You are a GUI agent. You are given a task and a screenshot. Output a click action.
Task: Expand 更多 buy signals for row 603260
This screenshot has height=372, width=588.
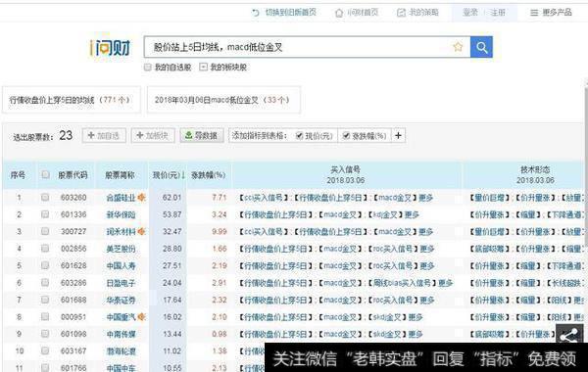pos(426,198)
